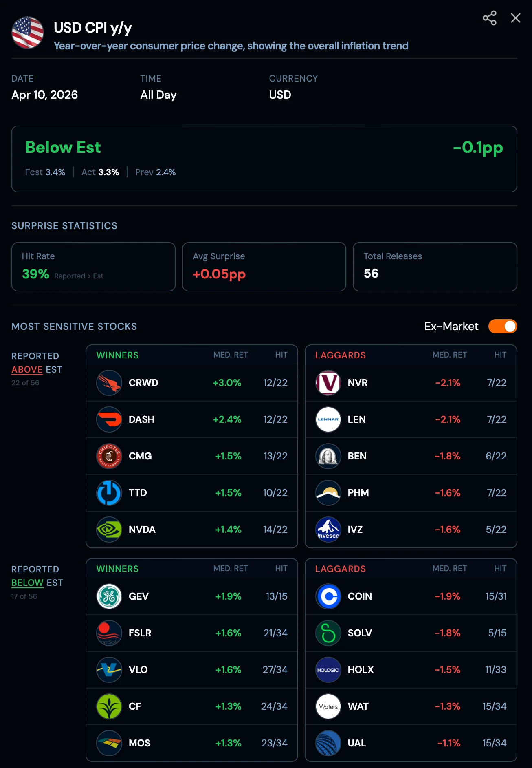Open the BELOW EST reported filter link
532x768 pixels.
(x=27, y=583)
